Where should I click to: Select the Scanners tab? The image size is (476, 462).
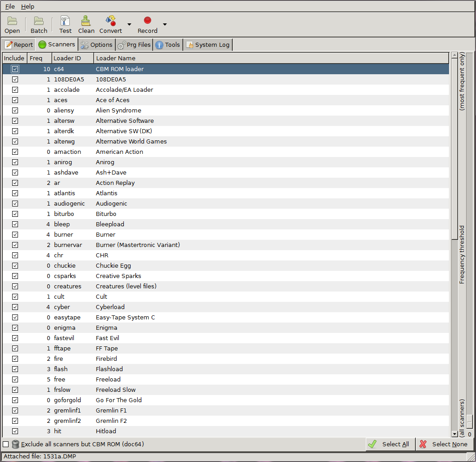57,45
